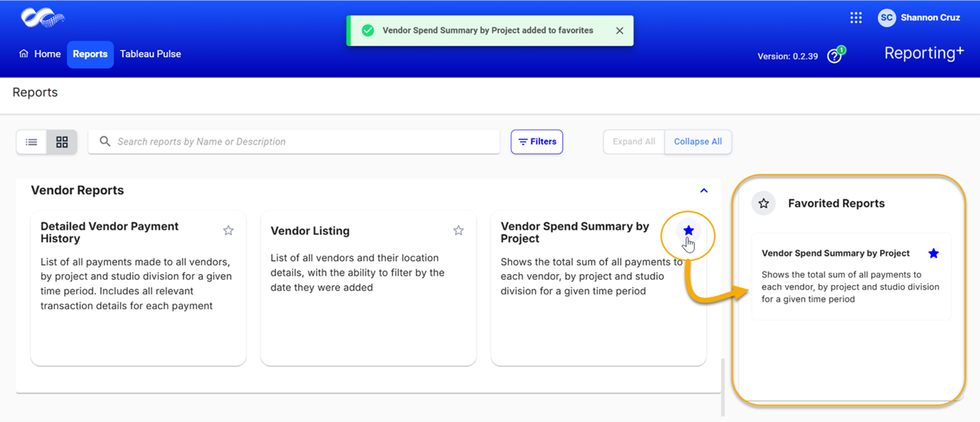Screen dimensions: 980x422
Task: Open the Vendor Listing report card
Action: (x=369, y=288)
